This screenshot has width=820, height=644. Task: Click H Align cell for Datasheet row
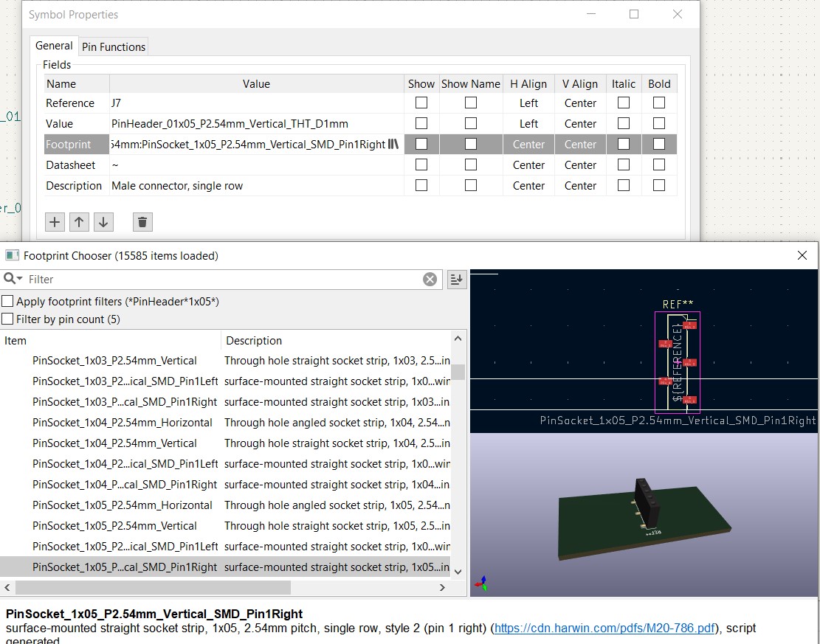pyautogui.click(x=528, y=165)
